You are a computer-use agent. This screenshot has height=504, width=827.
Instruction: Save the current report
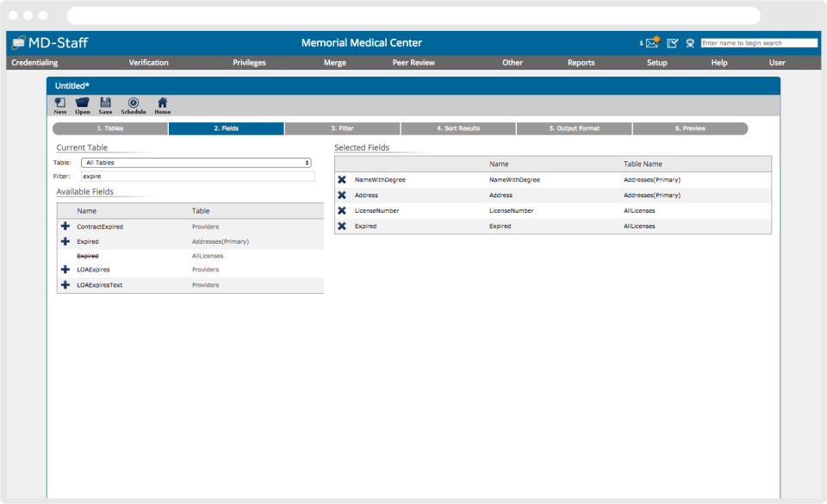click(x=105, y=103)
